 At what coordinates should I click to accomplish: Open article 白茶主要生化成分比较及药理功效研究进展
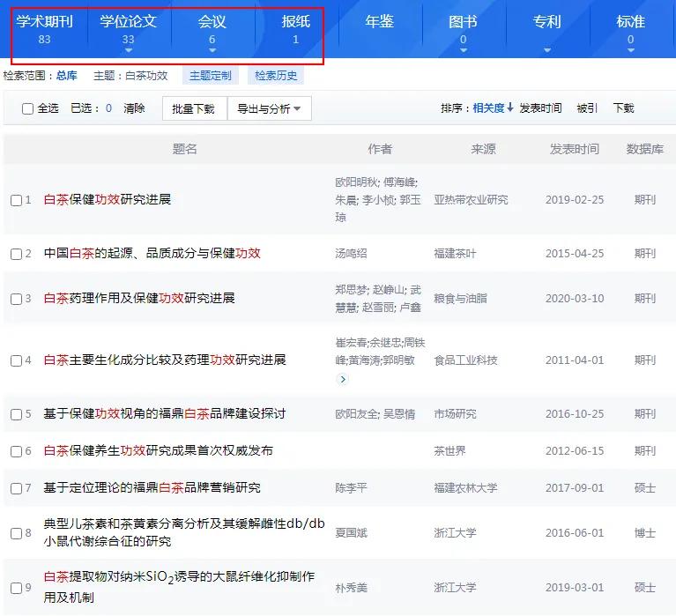165,360
